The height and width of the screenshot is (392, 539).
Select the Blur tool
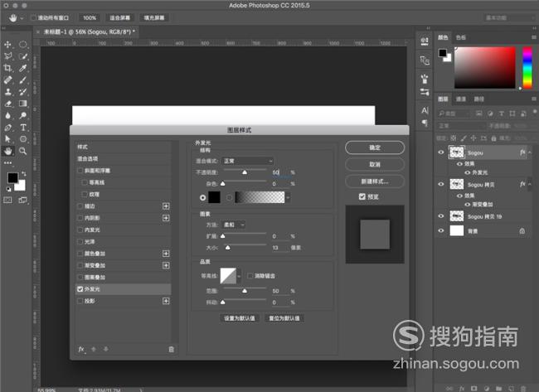point(7,115)
